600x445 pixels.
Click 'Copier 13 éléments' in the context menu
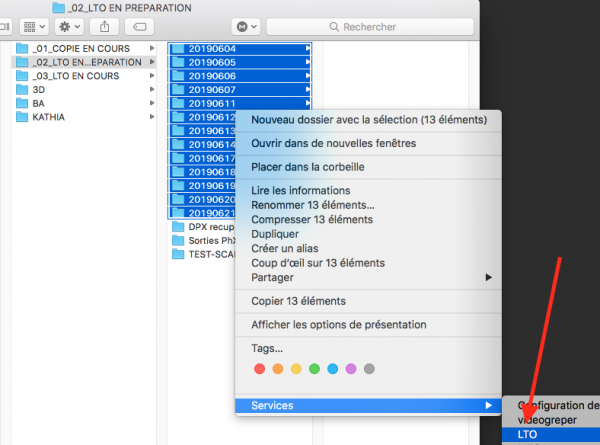[x=298, y=301]
